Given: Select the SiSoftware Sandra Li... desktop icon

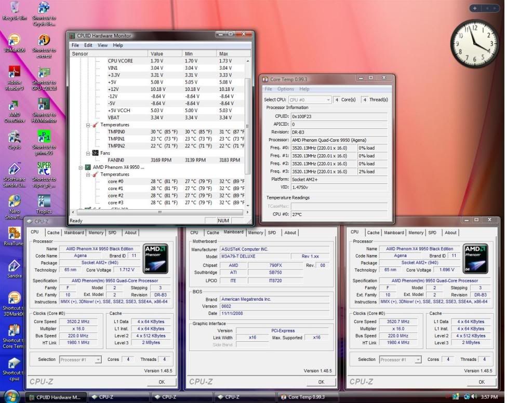Looking at the screenshot, I should pyautogui.click(x=14, y=175).
